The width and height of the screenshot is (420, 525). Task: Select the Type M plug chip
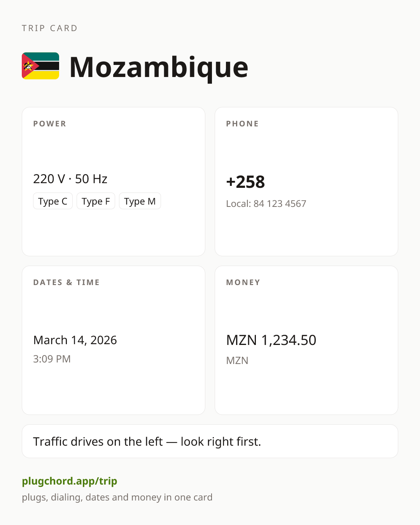[x=140, y=201]
